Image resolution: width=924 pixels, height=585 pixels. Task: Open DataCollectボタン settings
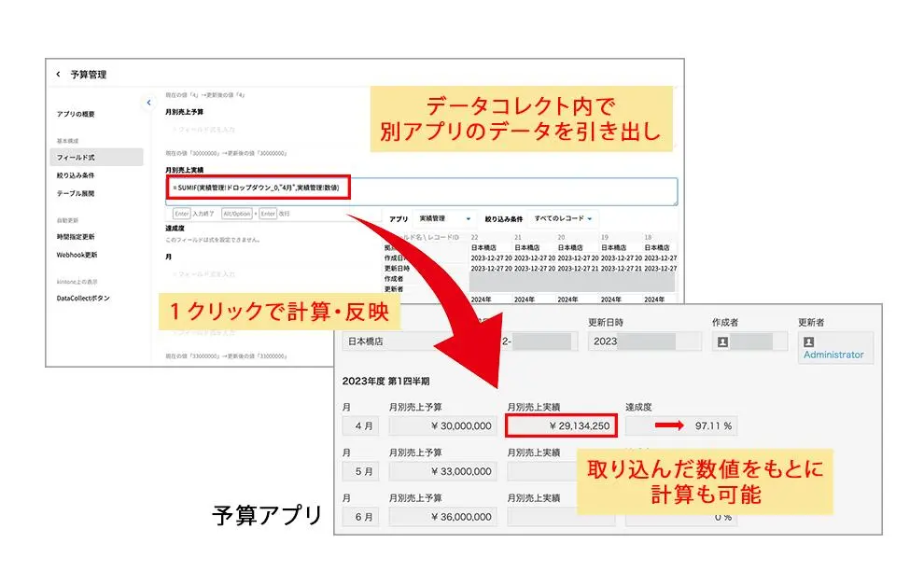tap(81, 299)
